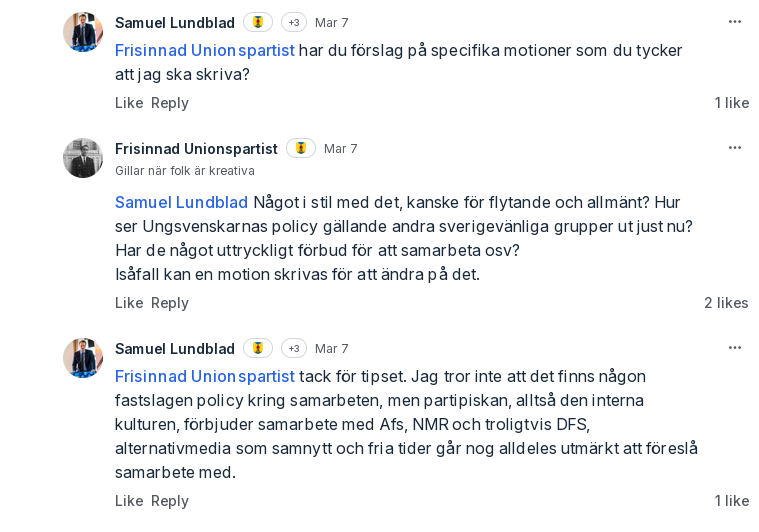
Task: View the 1 like count on the first comment
Action: click(731, 102)
